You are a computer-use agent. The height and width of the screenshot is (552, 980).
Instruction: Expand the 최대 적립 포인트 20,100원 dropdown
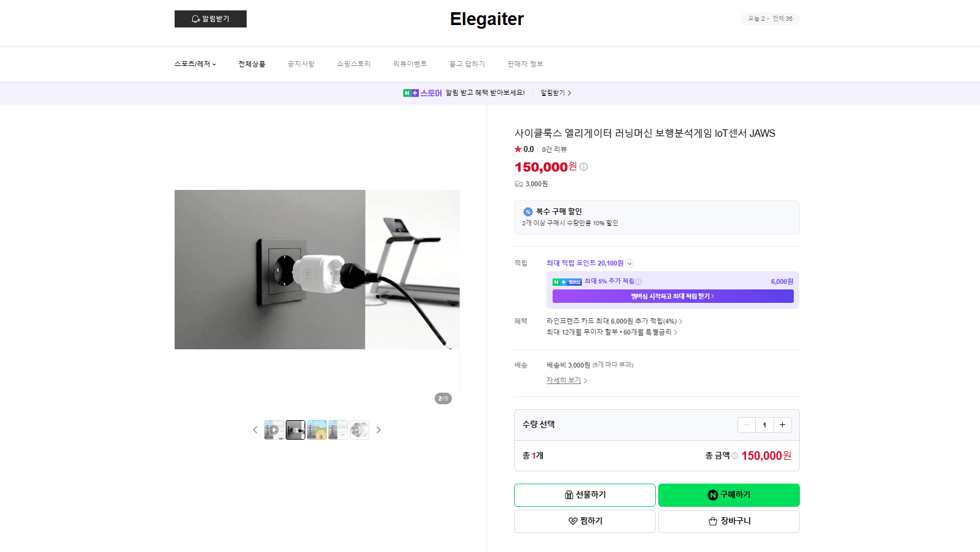point(630,264)
